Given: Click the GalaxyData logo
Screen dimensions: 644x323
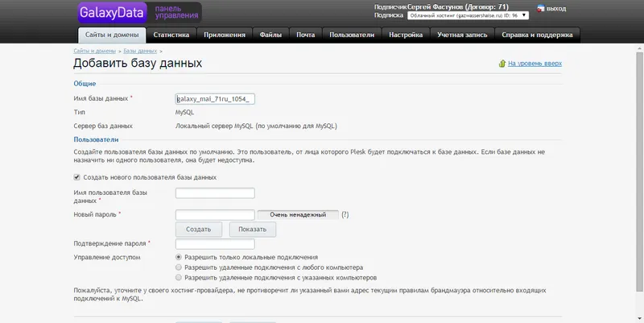Looking at the screenshot, I should [x=112, y=12].
